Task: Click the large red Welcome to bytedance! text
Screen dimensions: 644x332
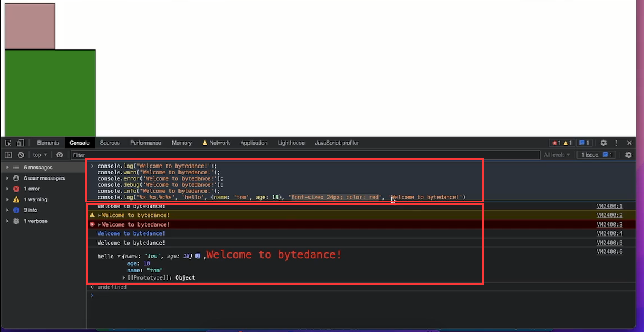Action: [274, 255]
